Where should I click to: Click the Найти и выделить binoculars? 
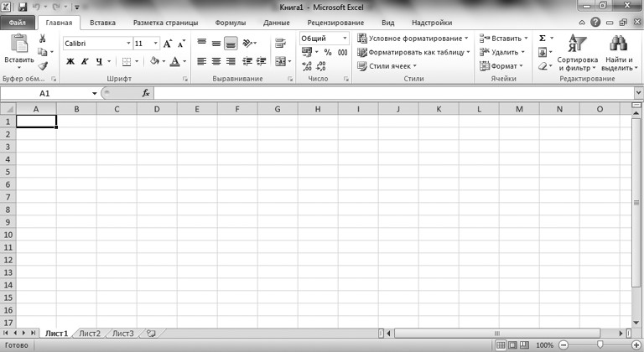pos(619,52)
